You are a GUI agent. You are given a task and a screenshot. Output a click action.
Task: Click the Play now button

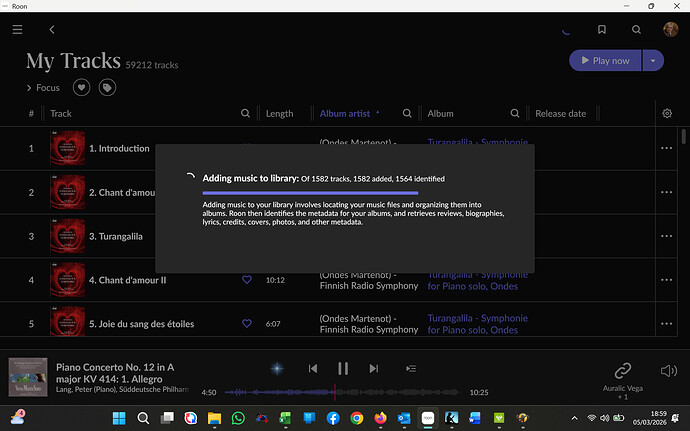(x=604, y=61)
